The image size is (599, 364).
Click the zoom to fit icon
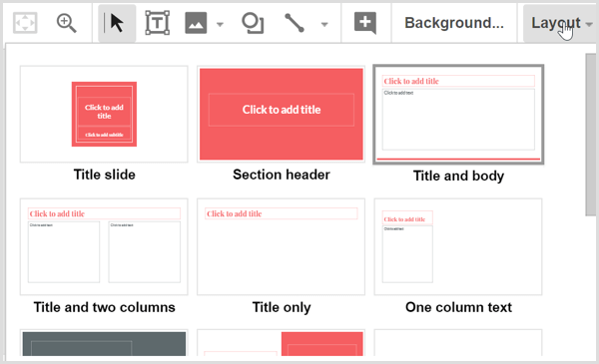pos(25,23)
